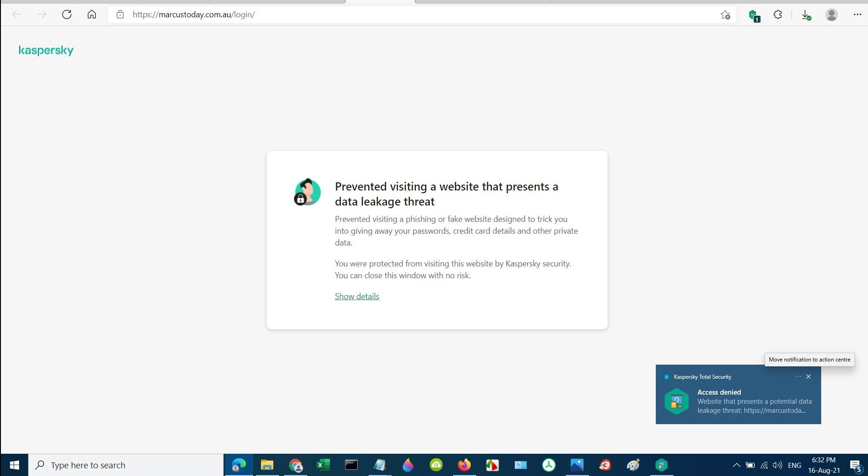Show hidden system tray icons

(736, 465)
